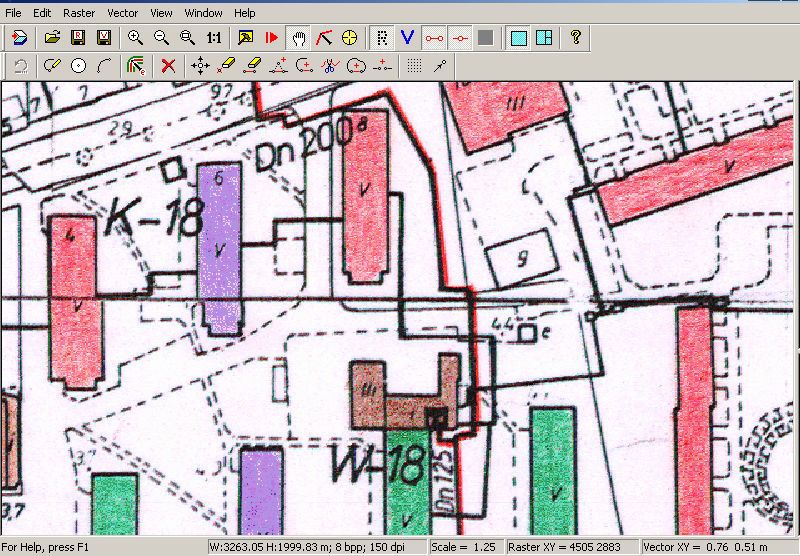Screen dimensions: 800x556
Task: Save vector with the red V disk icon
Action: (x=103, y=38)
